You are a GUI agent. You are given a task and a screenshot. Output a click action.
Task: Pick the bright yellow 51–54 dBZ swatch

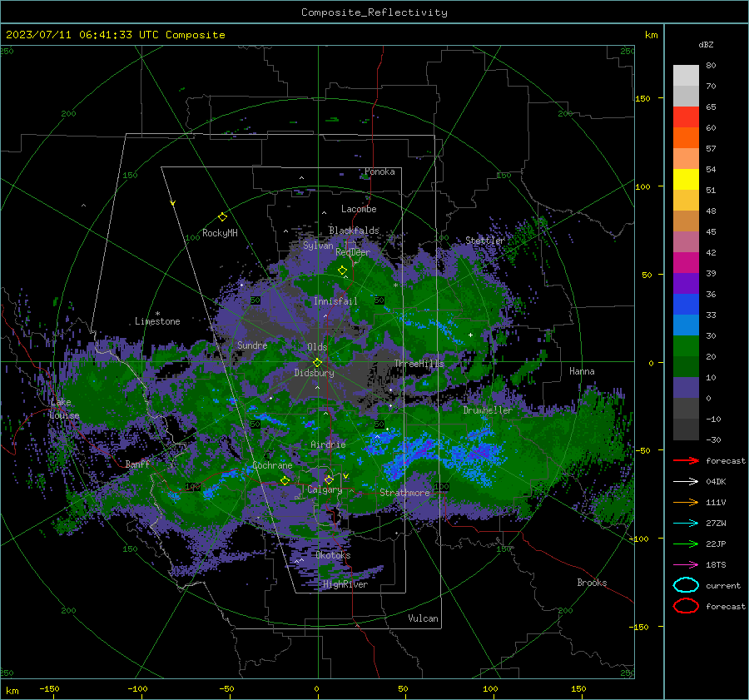pos(686,180)
